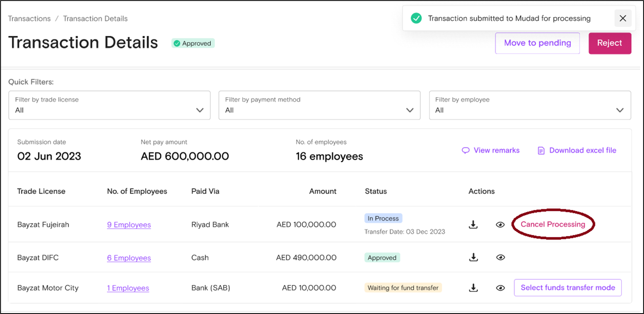Viewport: 644px width, 314px height.
Task: Open the 1 Employees link
Action: coord(128,288)
